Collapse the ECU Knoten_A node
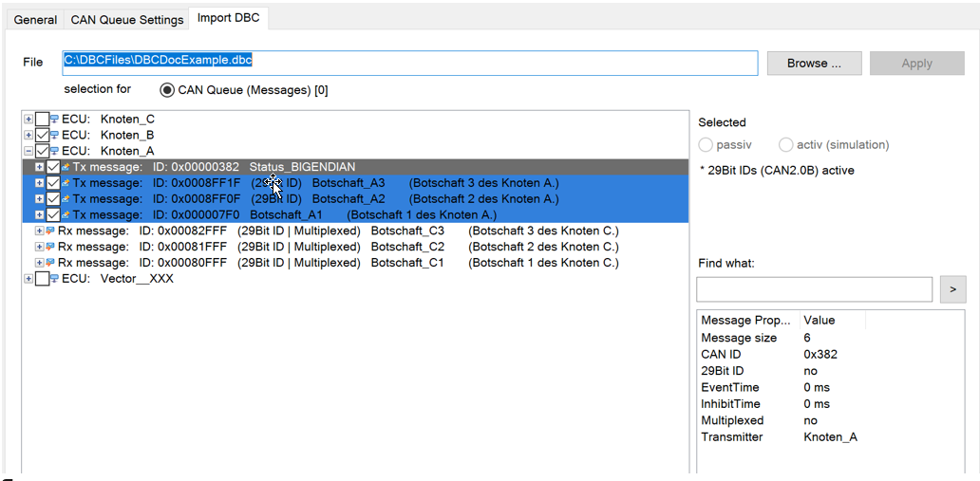This screenshot has height=481, width=980. coord(28,151)
